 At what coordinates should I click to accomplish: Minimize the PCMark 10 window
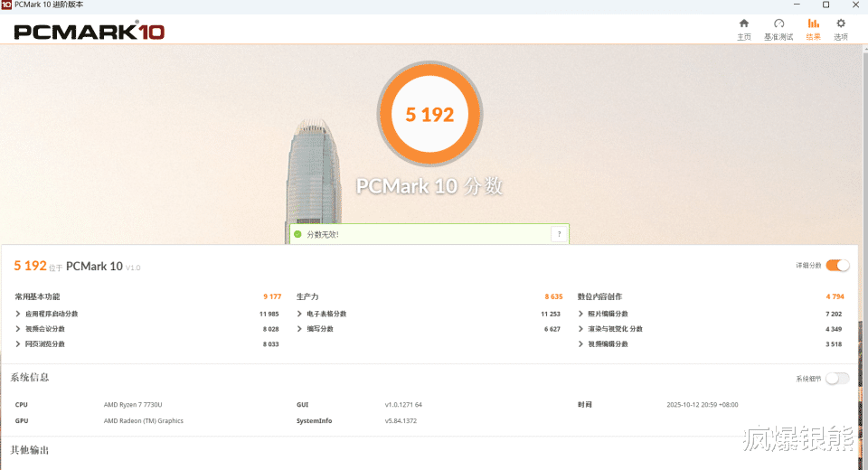(x=797, y=5)
